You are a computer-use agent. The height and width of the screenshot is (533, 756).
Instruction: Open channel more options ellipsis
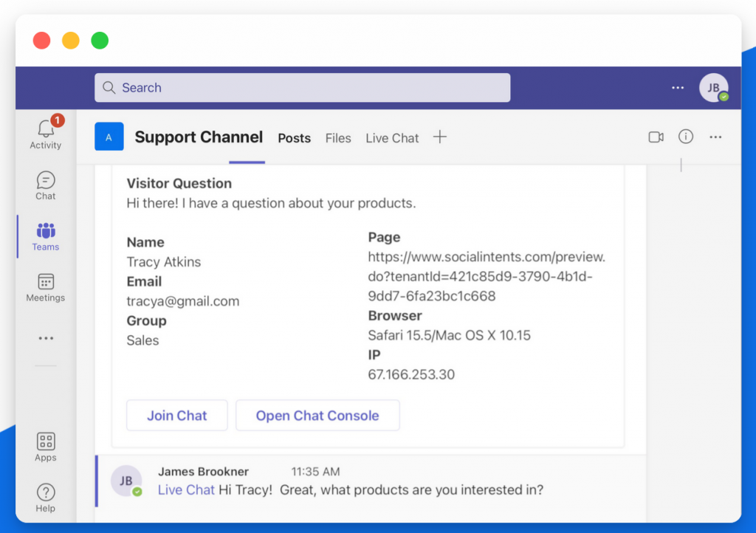coord(715,137)
